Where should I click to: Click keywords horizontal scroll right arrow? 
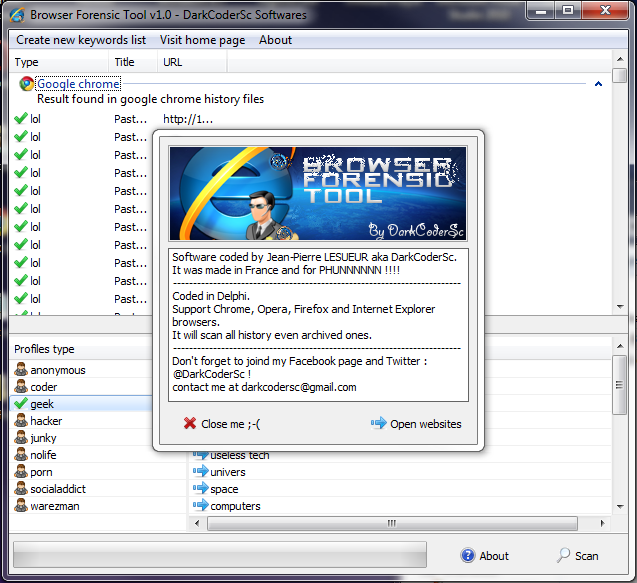tap(602, 523)
